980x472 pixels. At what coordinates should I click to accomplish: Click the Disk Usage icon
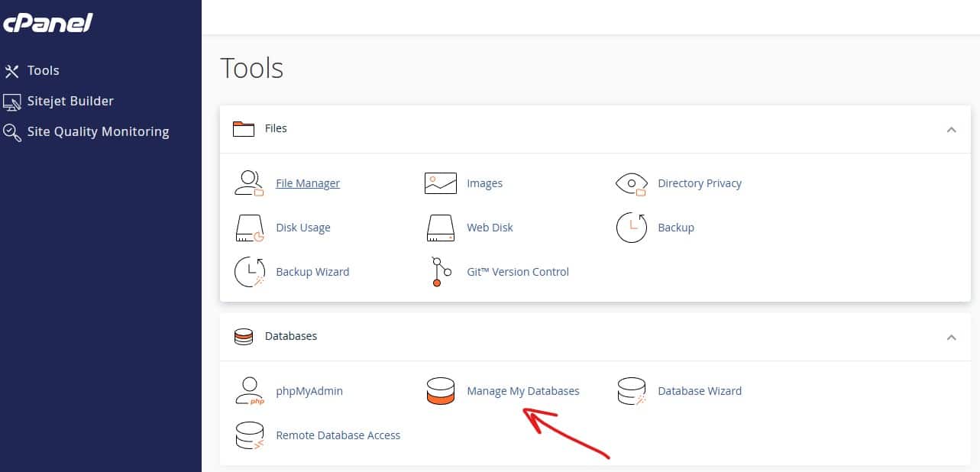tap(249, 228)
